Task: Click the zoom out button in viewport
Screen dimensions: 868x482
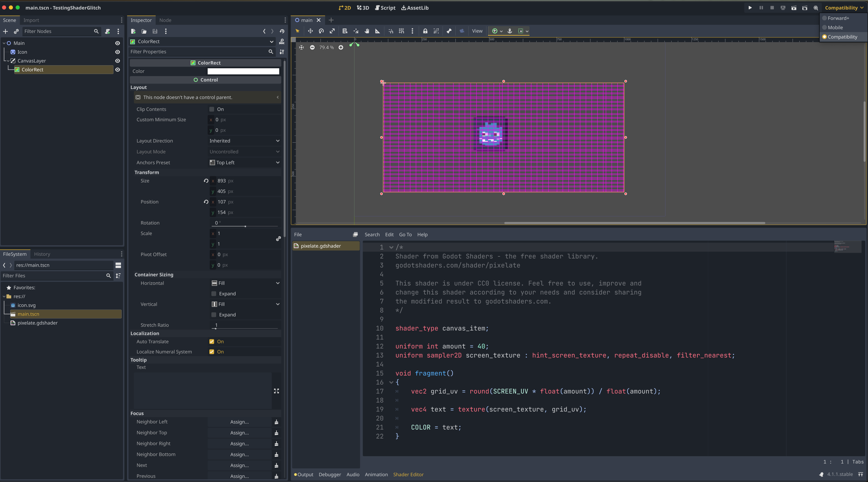Action: tap(312, 47)
